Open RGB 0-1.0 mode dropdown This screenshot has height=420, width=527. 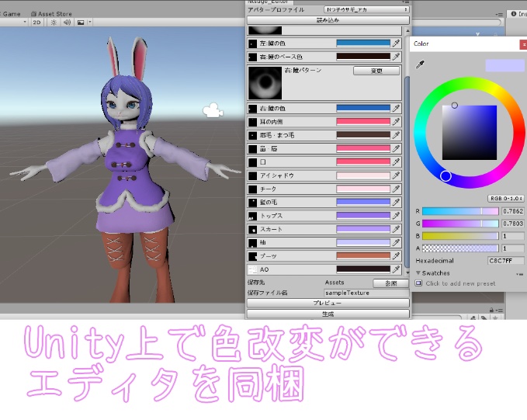point(506,199)
